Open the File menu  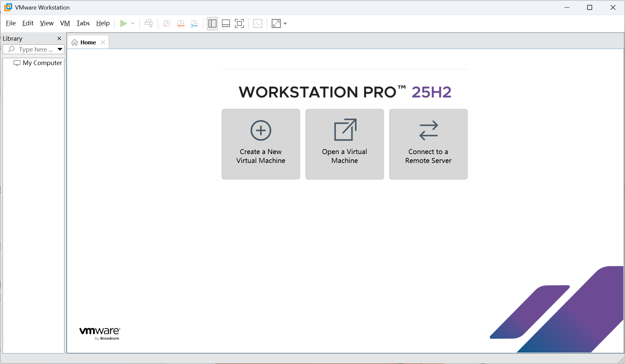(11, 23)
